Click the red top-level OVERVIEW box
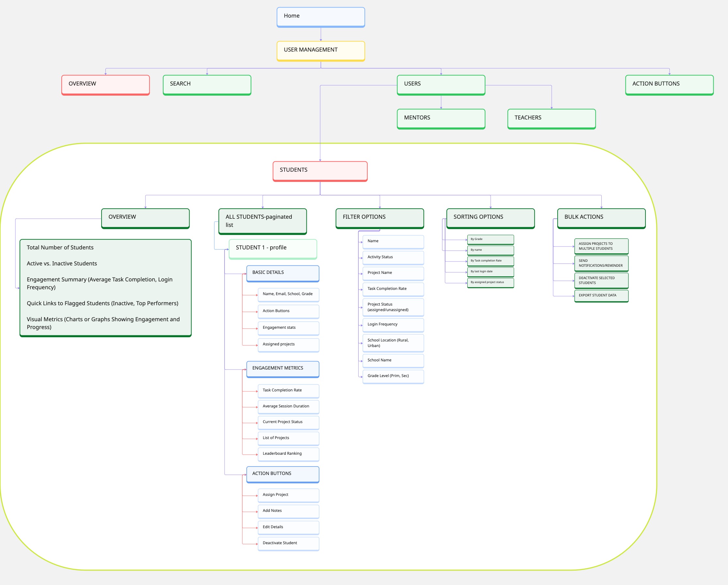This screenshot has height=585, width=728. (x=105, y=85)
